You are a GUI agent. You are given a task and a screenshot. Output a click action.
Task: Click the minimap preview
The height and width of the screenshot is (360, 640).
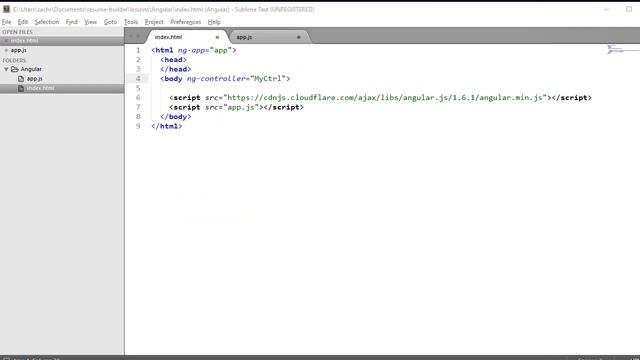622,49
